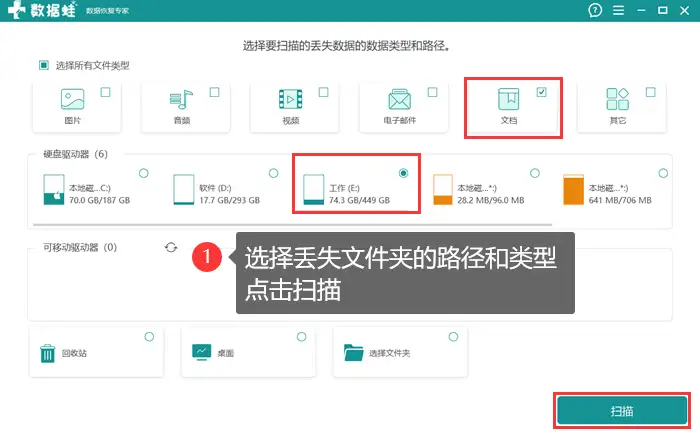The image size is (700, 437).
Task: Select the 音频 (Audio) music note icon
Action: (x=181, y=99)
